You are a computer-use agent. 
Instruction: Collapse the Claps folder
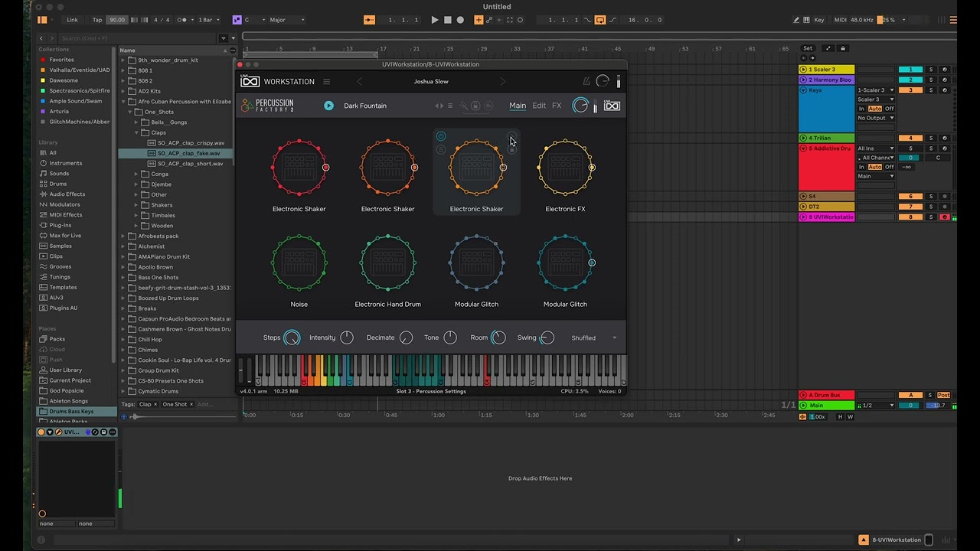pos(136,132)
